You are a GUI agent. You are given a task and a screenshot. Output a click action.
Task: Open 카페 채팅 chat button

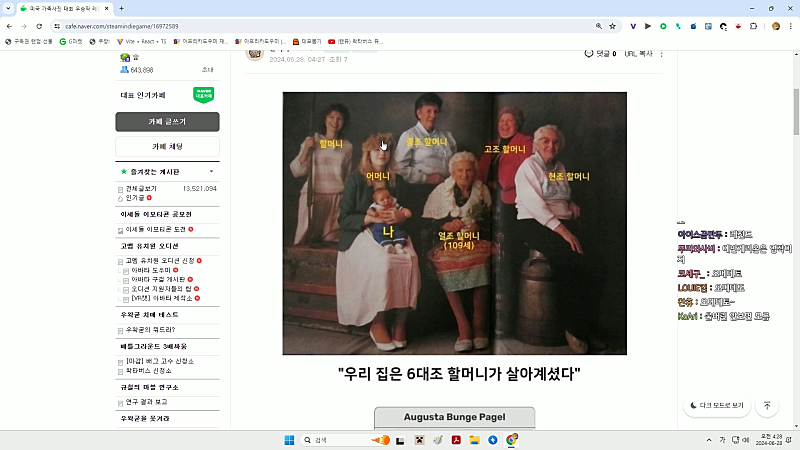[167, 147]
